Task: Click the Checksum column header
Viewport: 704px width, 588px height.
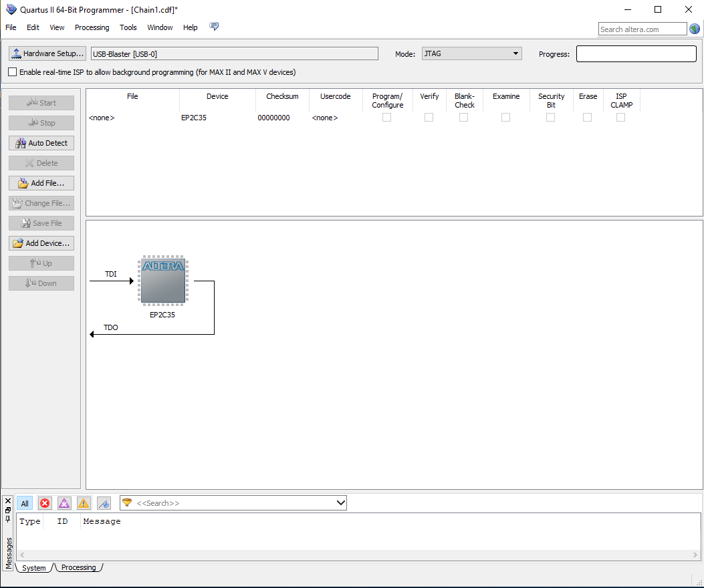Action: pos(282,100)
